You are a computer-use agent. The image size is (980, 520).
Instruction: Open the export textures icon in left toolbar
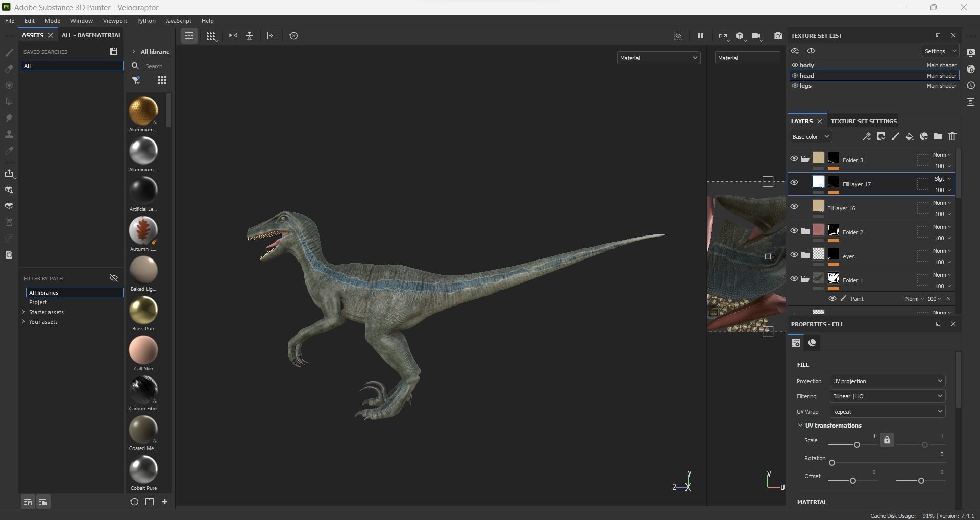(9, 174)
